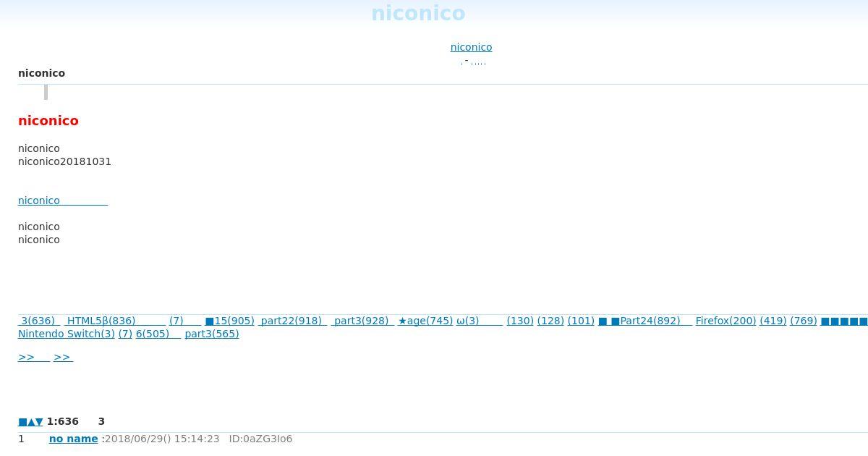
Task: Click the ▼ next-thread arrow icon
Action: click(x=39, y=422)
